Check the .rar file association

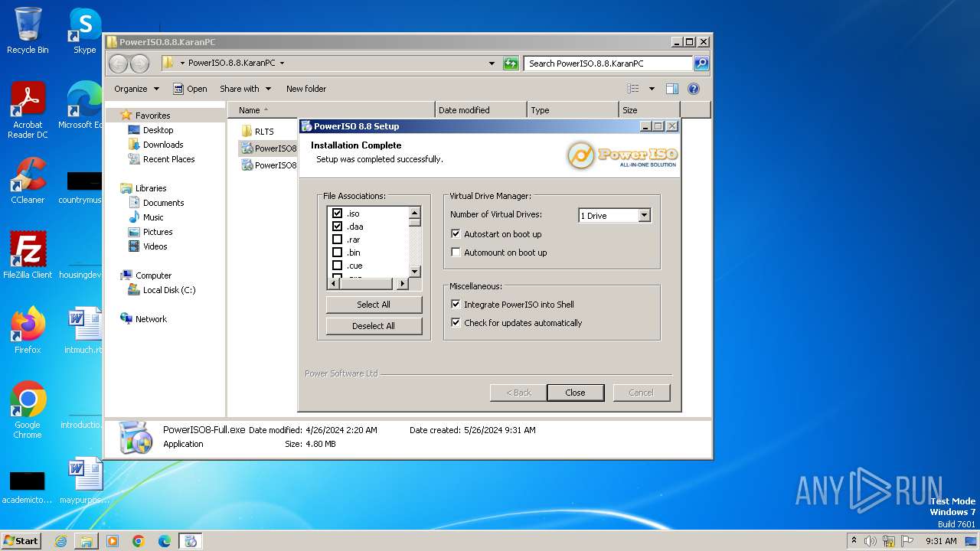[x=337, y=240]
